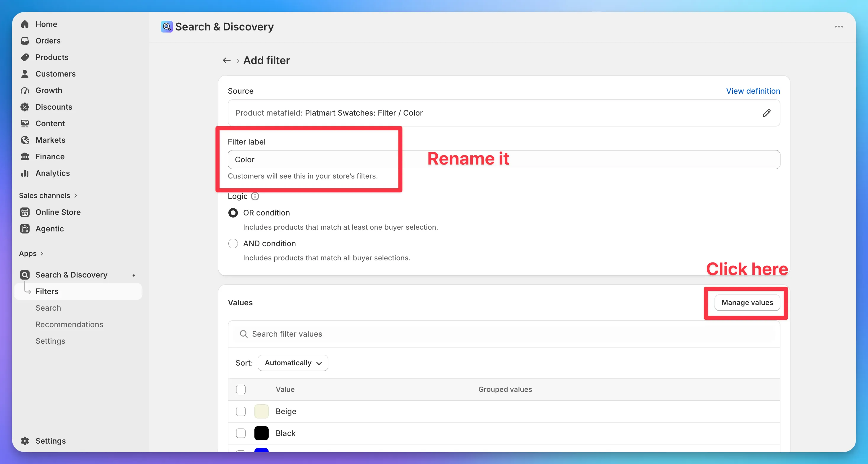
Task: Click the Settings gear icon at bottom
Action: point(25,441)
